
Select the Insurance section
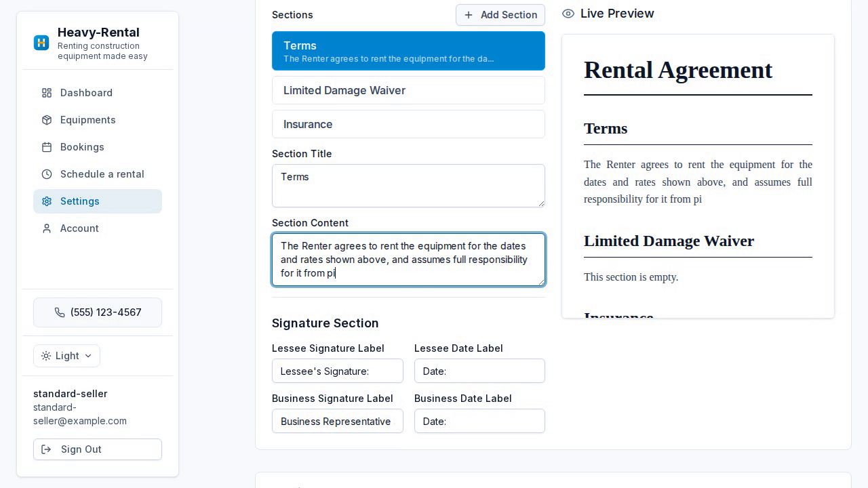(408, 124)
